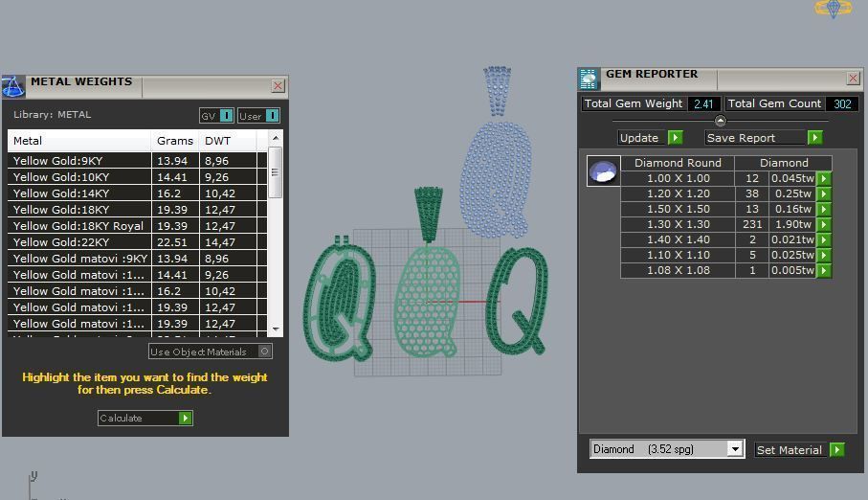Click green arrow on the 1.00 X 1.00 row
Screen dimensions: 868x500
pos(824,178)
